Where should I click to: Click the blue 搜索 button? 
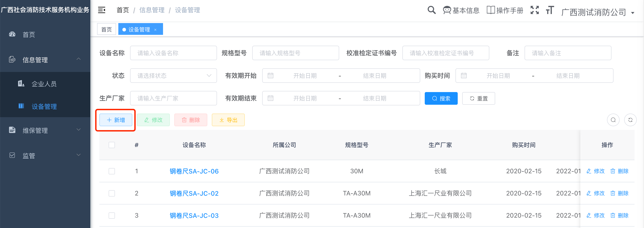click(x=441, y=98)
